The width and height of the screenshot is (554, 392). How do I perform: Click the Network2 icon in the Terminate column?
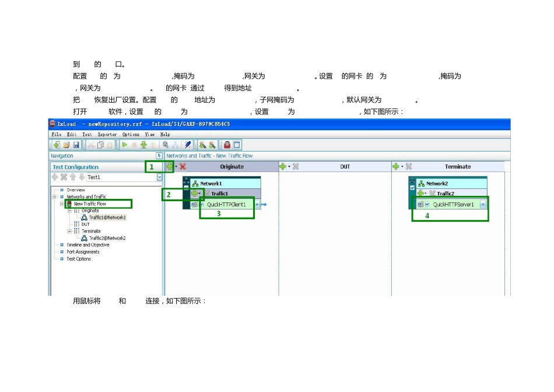coord(421,184)
